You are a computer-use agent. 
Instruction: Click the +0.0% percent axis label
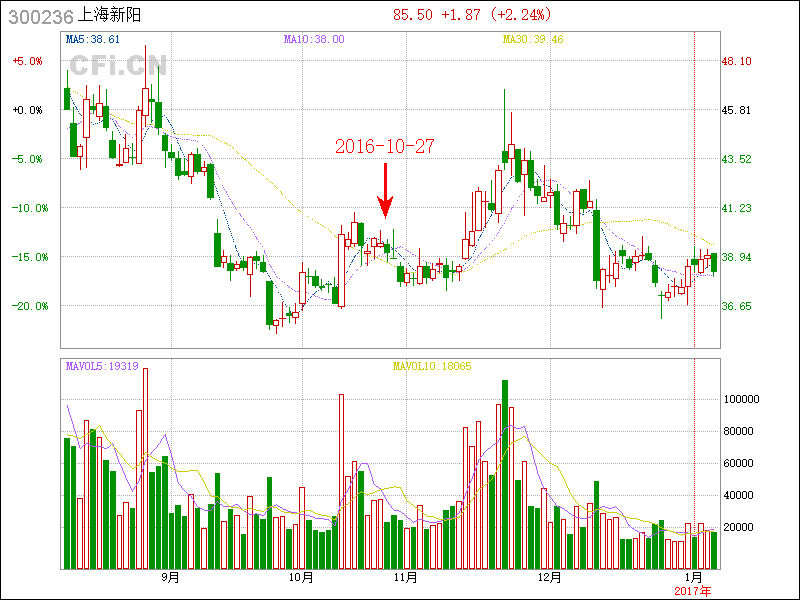28,110
